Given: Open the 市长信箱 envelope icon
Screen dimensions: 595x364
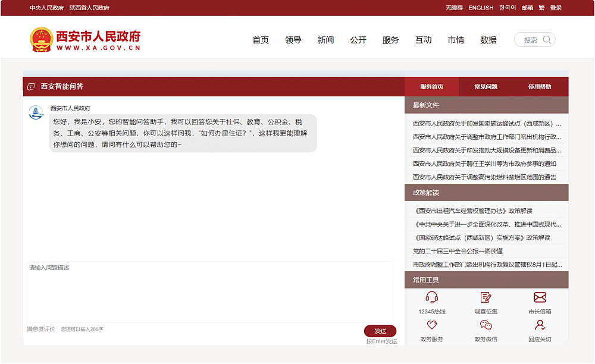Looking at the screenshot, I should point(540,297).
